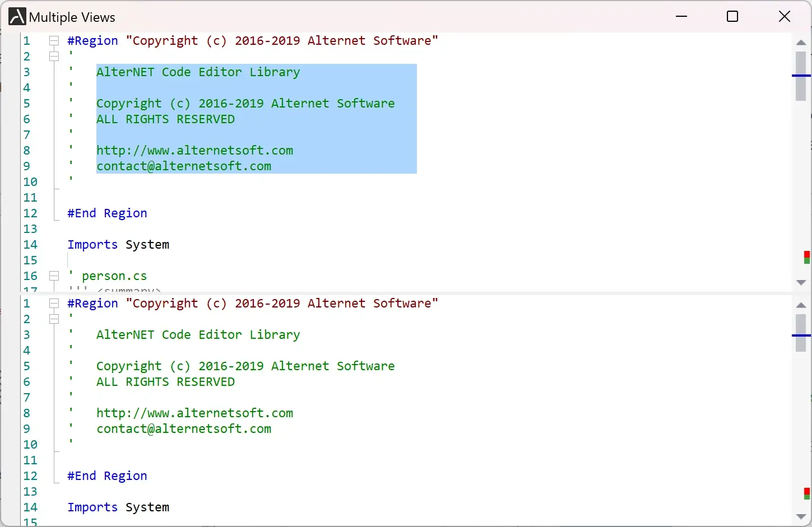This screenshot has height=527, width=812.
Task: Click the bottom view's scroll up arrow
Action: [801, 305]
